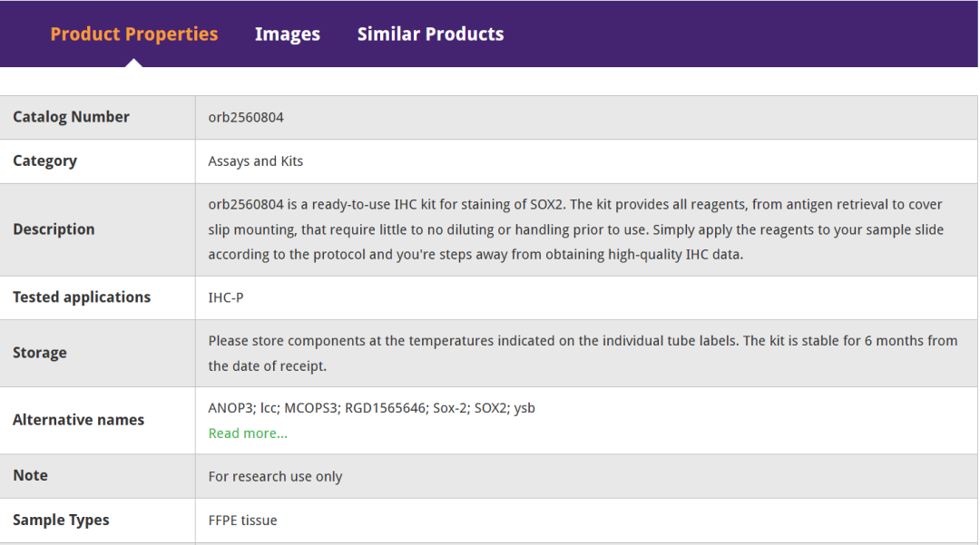The height and width of the screenshot is (545, 980).
Task: Click the Storage row label
Action: (40, 353)
